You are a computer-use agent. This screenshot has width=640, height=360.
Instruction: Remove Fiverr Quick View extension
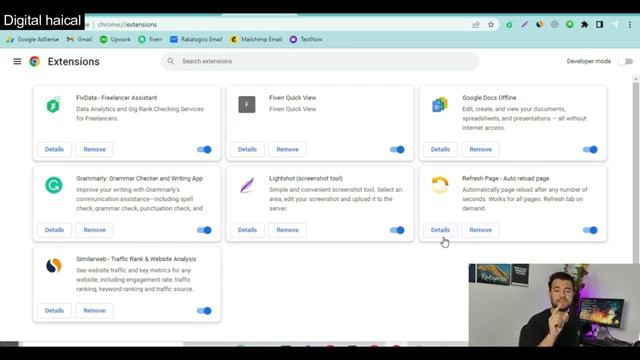point(288,149)
